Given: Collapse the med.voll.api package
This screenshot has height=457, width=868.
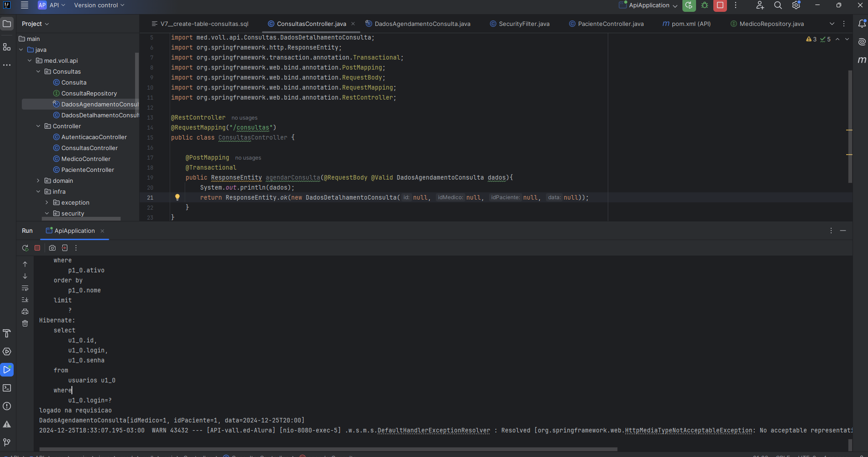Looking at the screenshot, I should [30, 60].
